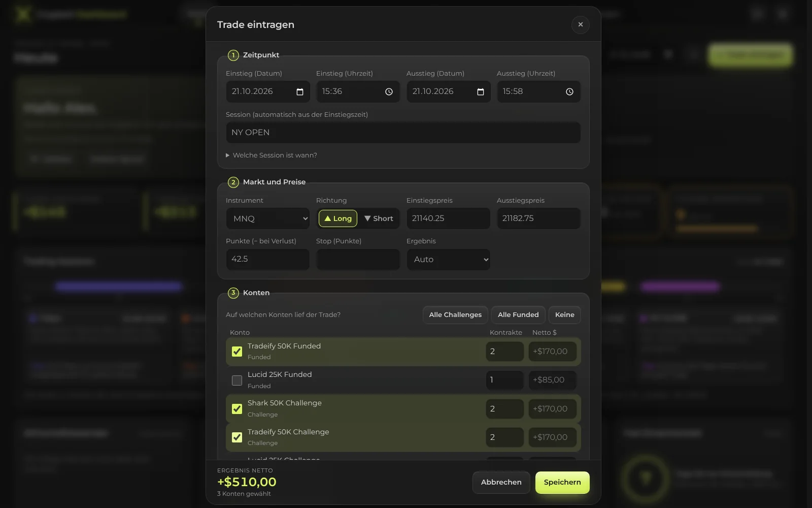Save the trade with Speichern
Screen dimensions: 812x508
(562, 482)
